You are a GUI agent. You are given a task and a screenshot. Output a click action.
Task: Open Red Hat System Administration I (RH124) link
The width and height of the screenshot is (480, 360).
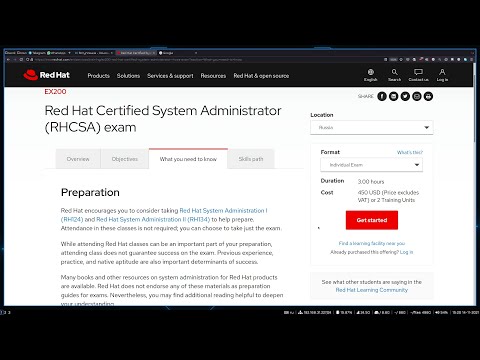pyautogui.click(x=164, y=215)
